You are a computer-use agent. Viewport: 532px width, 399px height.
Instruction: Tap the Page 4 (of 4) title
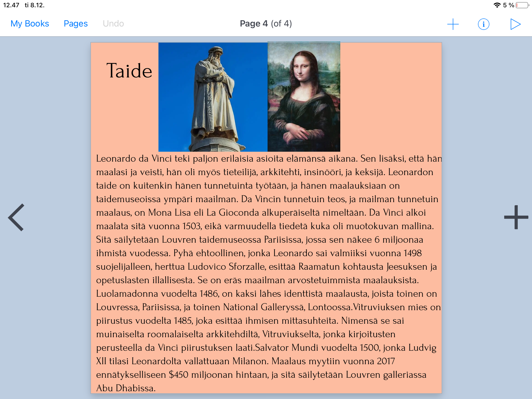coord(266,24)
